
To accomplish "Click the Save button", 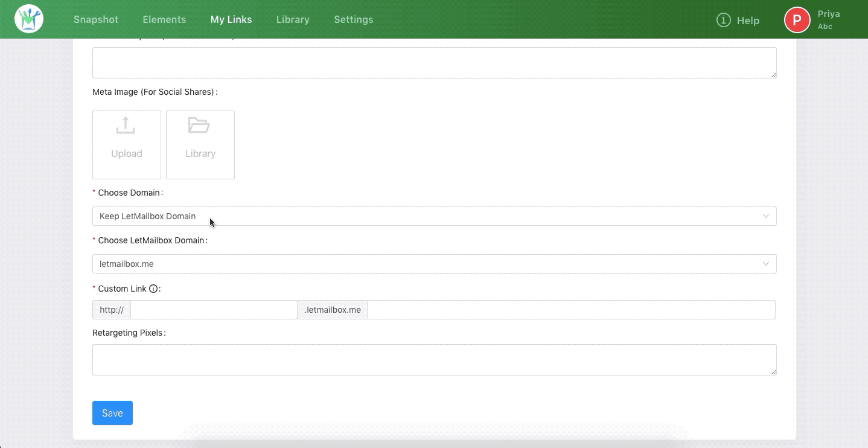I will coord(112,413).
